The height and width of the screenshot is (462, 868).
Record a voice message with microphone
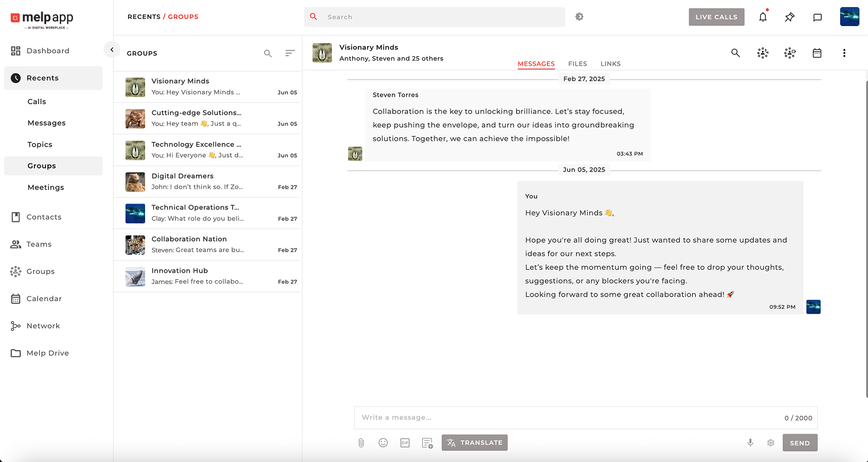[750, 442]
